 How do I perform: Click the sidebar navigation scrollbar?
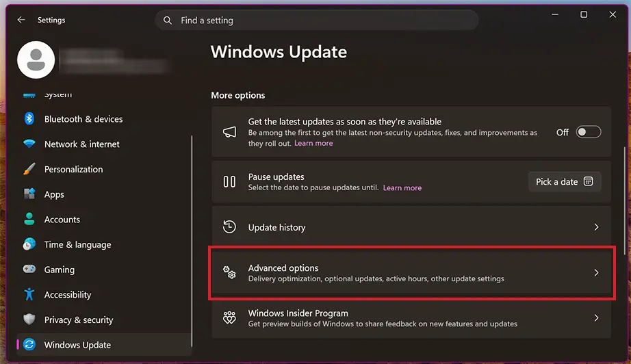pos(192,241)
